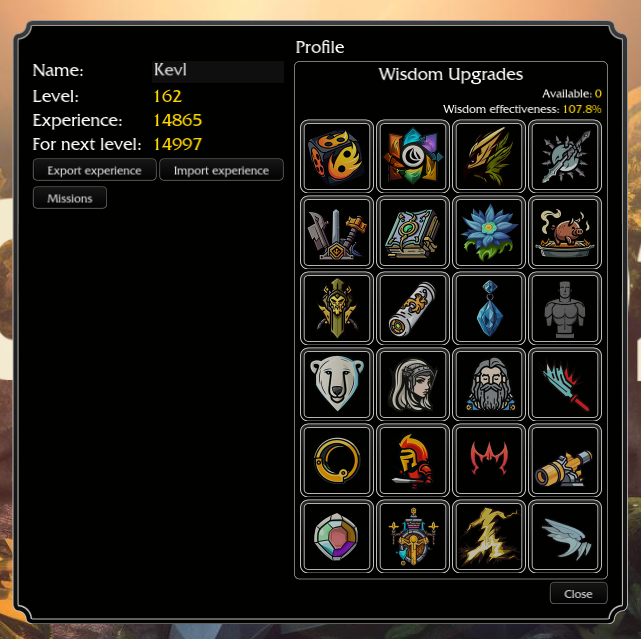Click the brass telescope upgrade icon
This screenshot has width=641, height=639.
coord(565,460)
